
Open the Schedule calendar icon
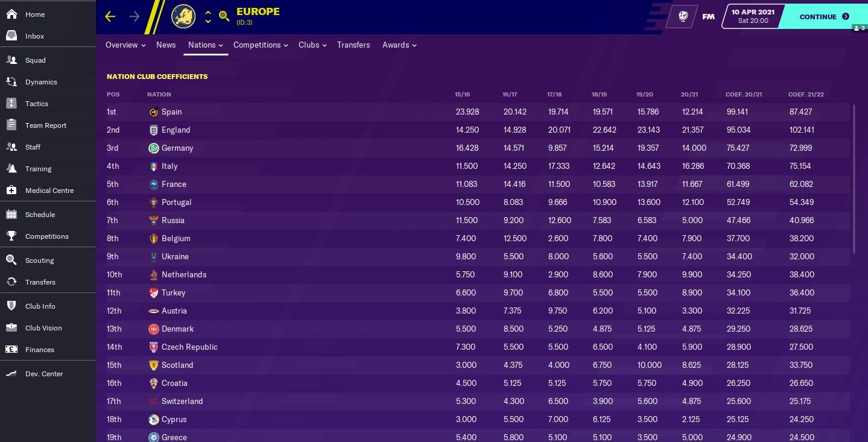[x=11, y=214]
